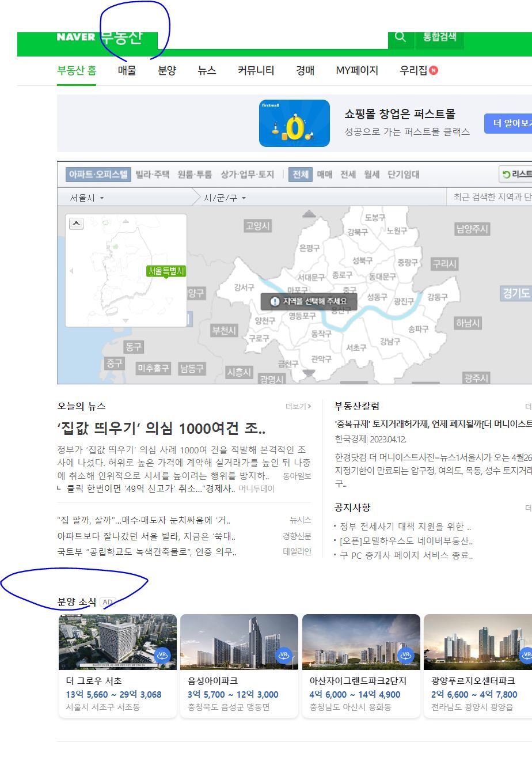Image resolution: width=532 pixels, height=776 pixels.
Task: Open the 커뮤니티 menu tab
Action: pyautogui.click(x=256, y=70)
